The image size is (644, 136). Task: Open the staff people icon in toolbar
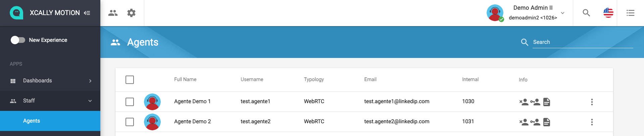(x=113, y=13)
